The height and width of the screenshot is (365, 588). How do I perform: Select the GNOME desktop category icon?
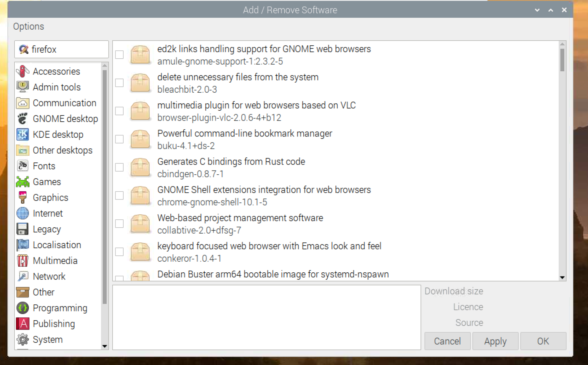pos(22,119)
